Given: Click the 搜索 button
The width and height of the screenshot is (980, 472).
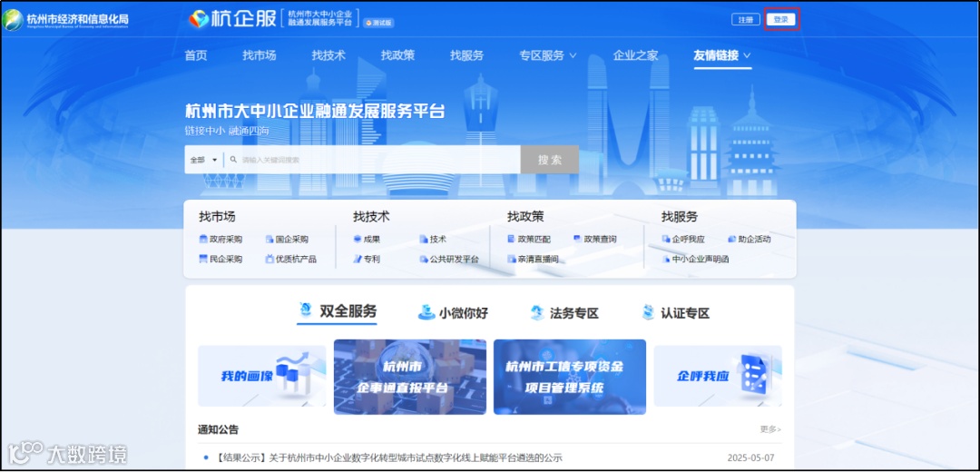Looking at the screenshot, I should [550, 160].
